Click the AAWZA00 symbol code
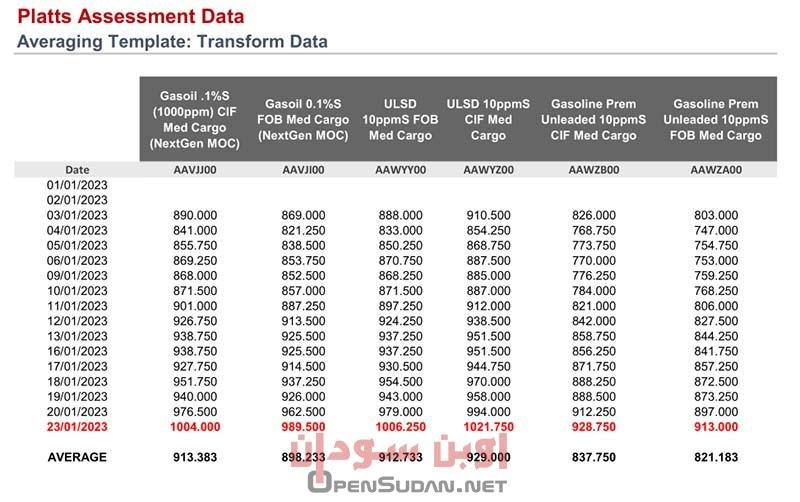The image size is (800, 502). point(716,170)
